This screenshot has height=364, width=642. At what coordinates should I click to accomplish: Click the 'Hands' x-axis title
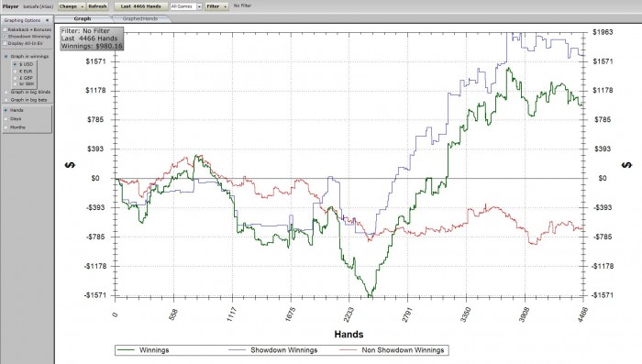point(349,334)
